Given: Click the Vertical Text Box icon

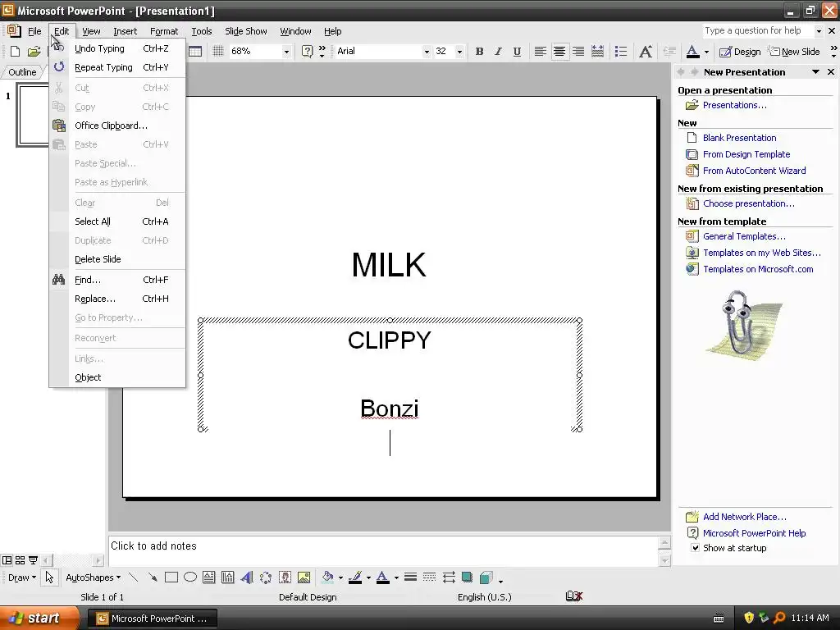Looking at the screenshot, I should pos(228,577).
